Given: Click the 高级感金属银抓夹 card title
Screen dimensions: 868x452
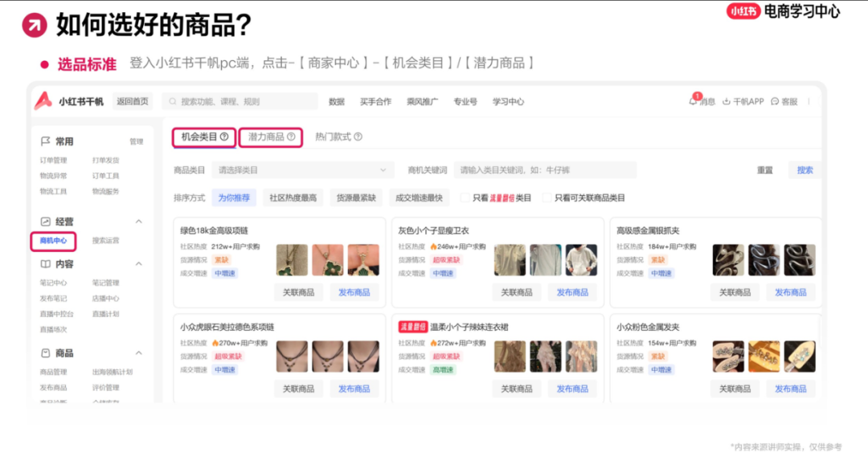Looking at the screenshot, I should 648,230.
